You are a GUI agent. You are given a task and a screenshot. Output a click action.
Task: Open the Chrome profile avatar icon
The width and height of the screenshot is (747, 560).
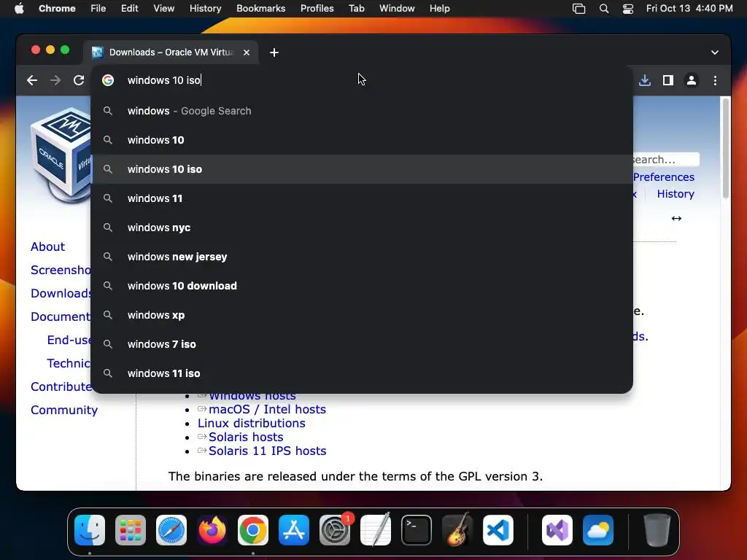point(692,80)
